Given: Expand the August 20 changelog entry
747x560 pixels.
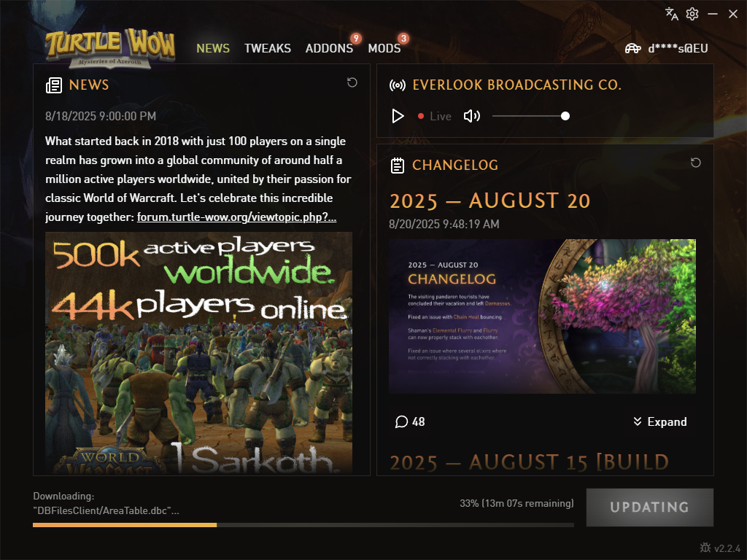Looking at the screenshot, I should pyautogui.click(x=659, y=421).
